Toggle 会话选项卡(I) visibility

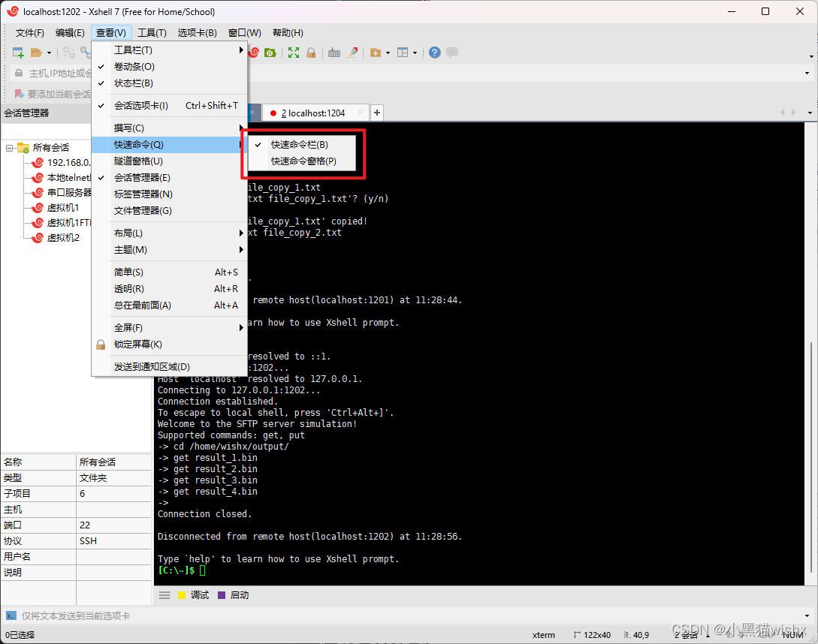139,105
